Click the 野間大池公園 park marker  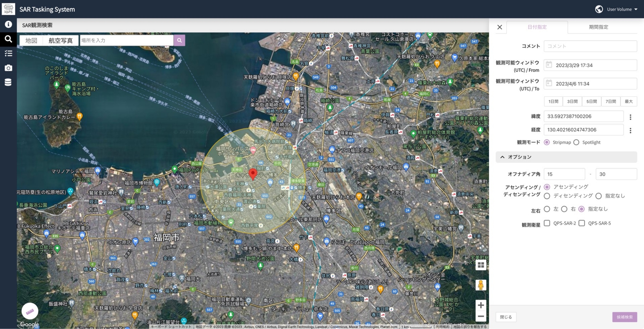(261, 265)
